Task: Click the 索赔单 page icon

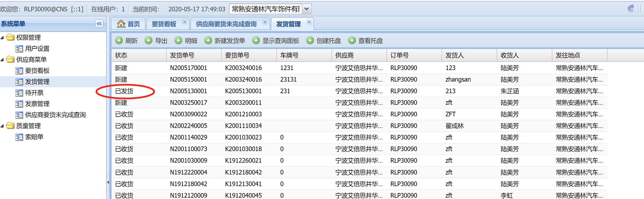Action: [x=19, y=137]
